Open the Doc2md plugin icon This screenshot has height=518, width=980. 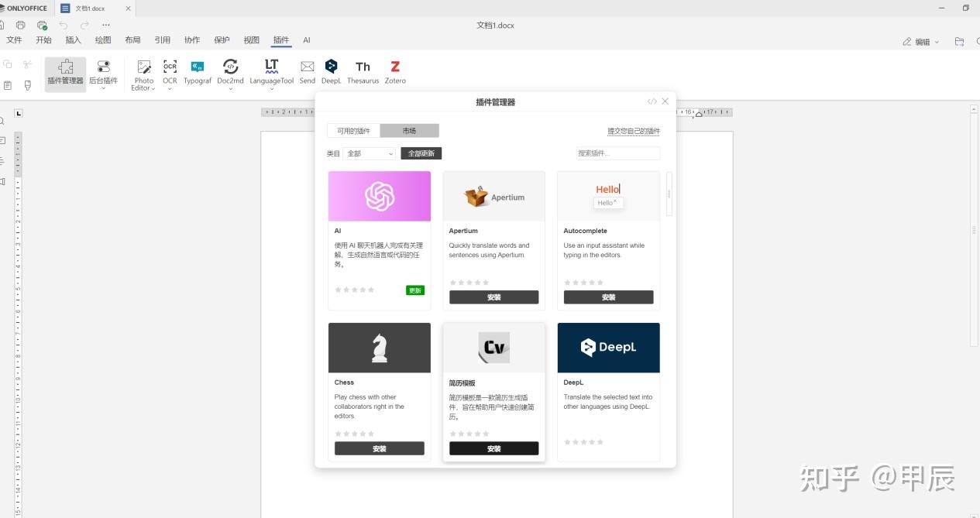pos(230,67)
